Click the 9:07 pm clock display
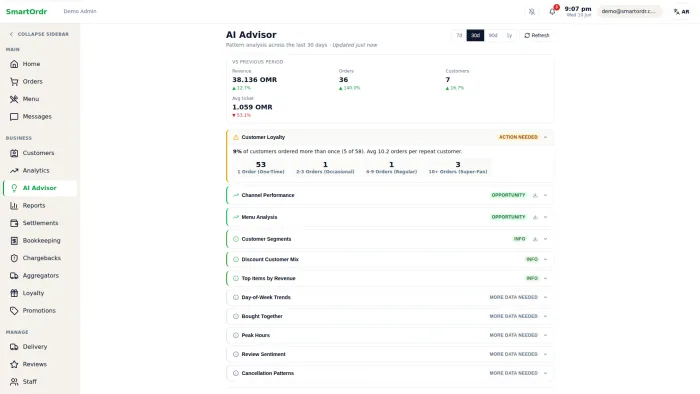This screenshot has height=394, width=700. coord(578,9)
